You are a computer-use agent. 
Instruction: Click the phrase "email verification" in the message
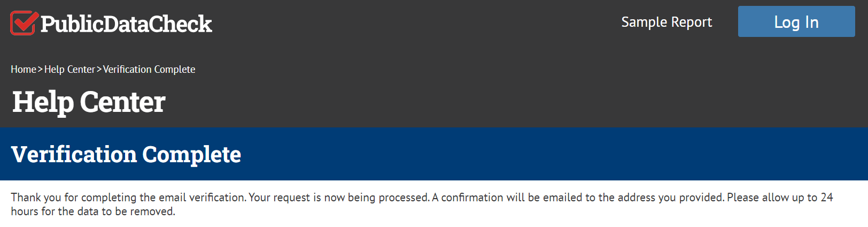click(x=202, y=198)
